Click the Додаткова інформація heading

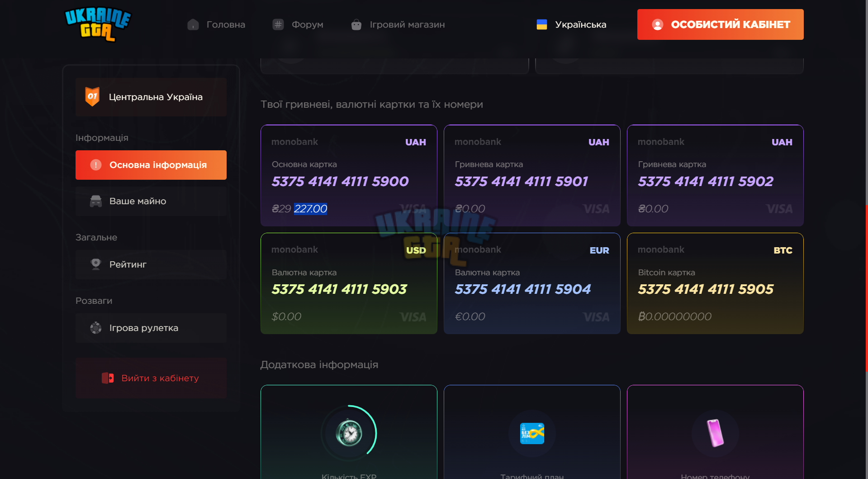click(x=319, y=365)
